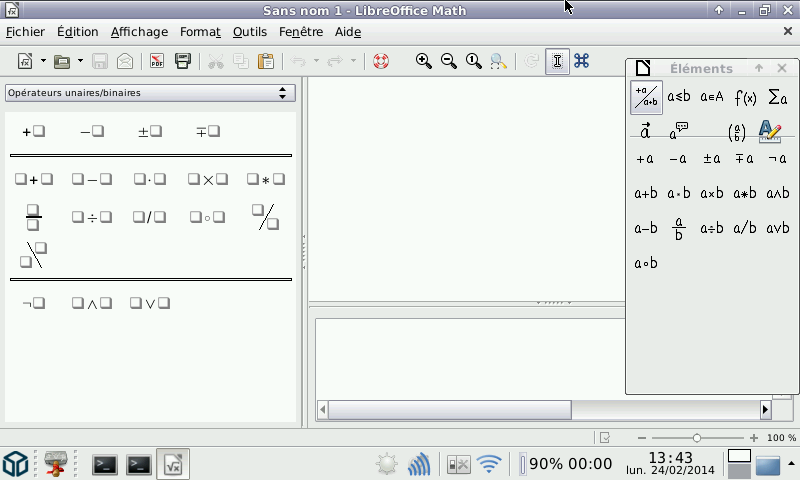This screenshot has width=800, height=480.
Task: Open the Catalog symbols icon
Action: (x=582, y=61)
